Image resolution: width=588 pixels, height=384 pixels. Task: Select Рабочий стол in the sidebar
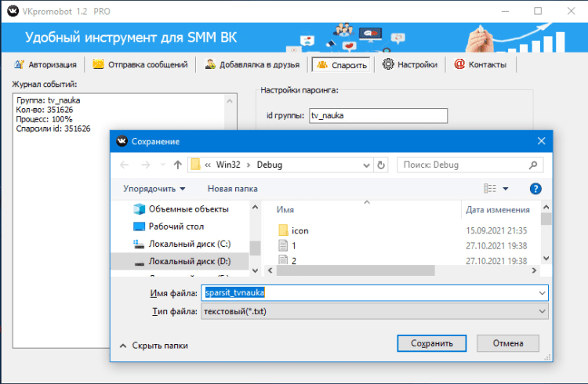169,226
